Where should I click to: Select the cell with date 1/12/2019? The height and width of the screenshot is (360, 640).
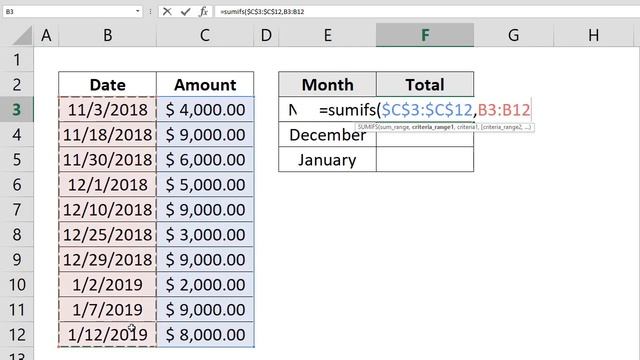pos(107,335)
